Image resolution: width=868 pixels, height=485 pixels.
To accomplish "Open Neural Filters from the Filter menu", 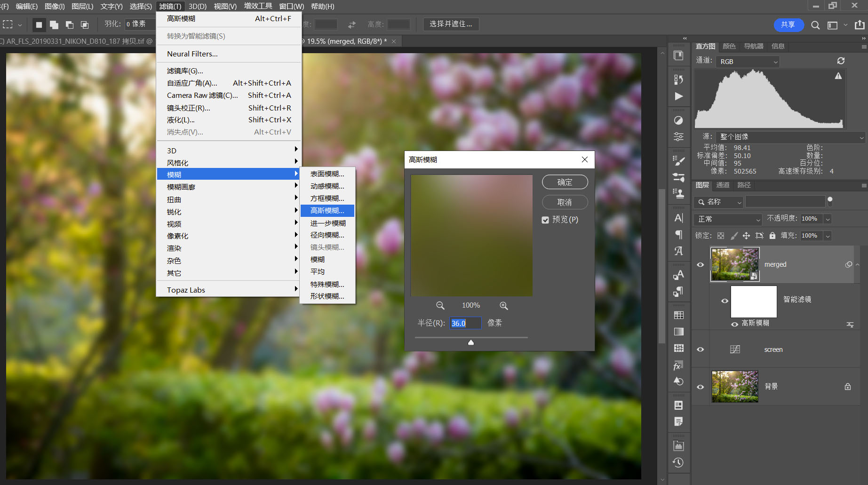I will click(230, 54).
